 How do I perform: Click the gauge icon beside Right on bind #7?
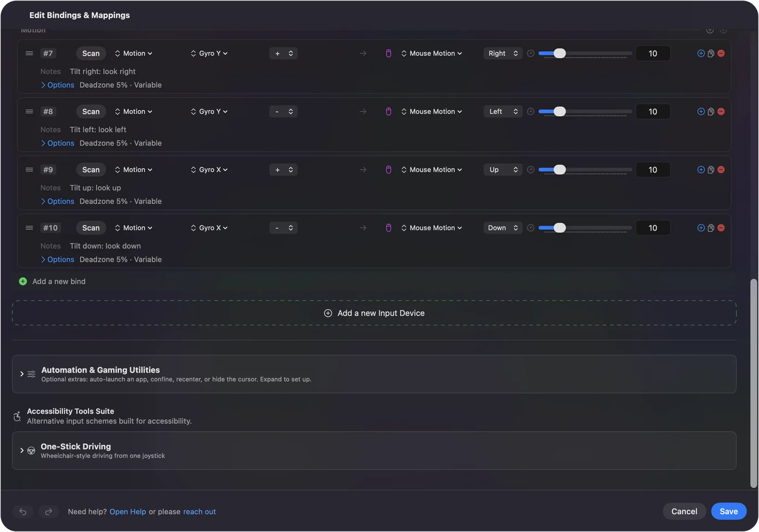click(x=531, y=53)
